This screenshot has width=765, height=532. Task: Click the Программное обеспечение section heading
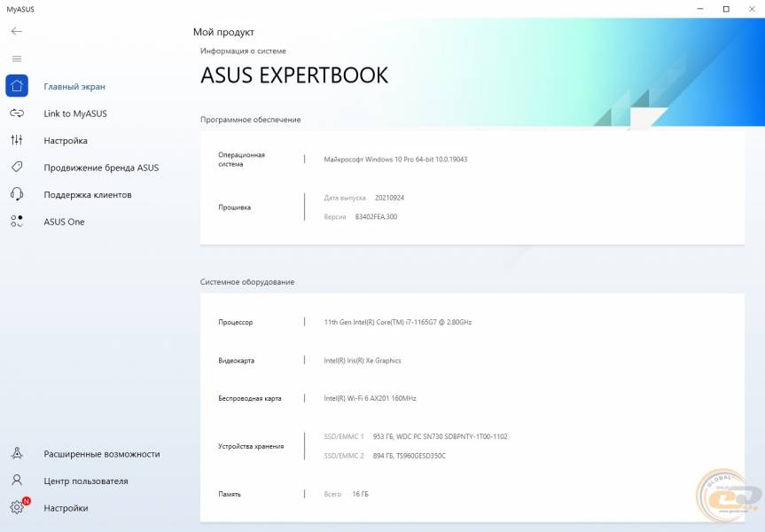point(250,120)
